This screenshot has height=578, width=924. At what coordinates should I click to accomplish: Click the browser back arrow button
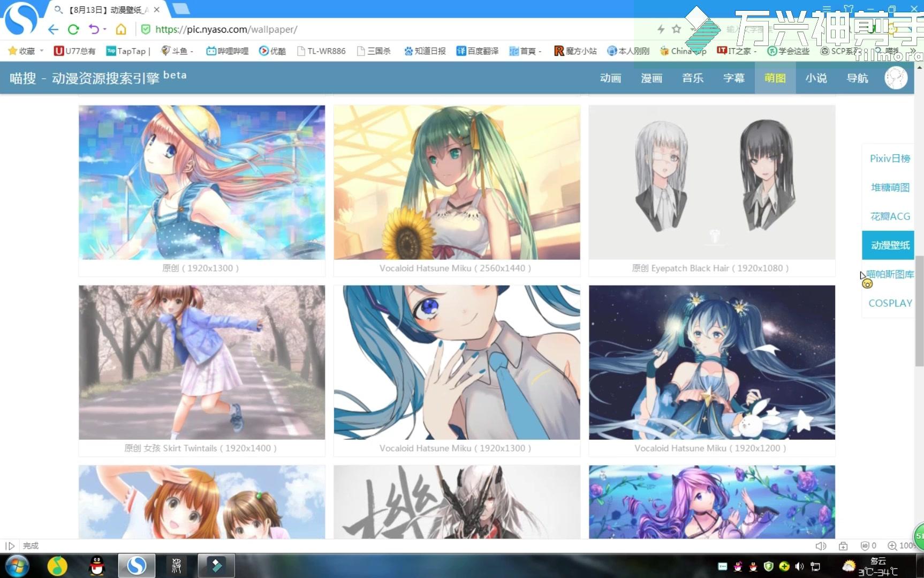tap(52, 29)
